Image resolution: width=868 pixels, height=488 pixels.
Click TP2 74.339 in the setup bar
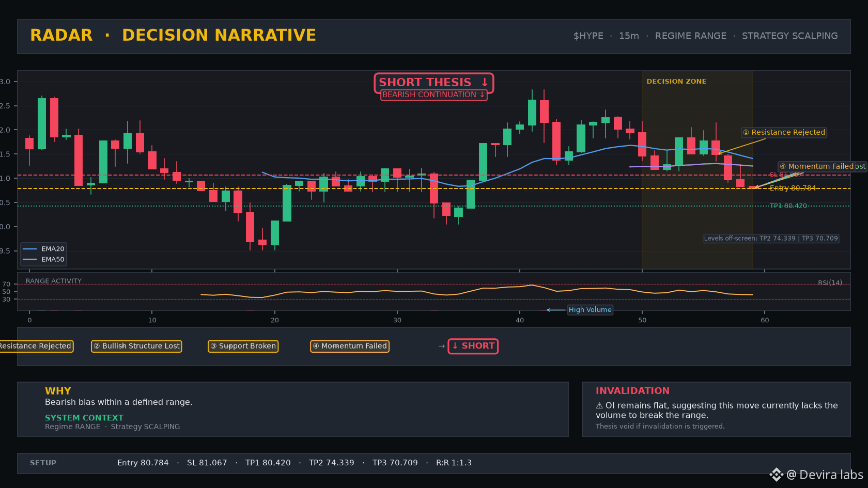[332, 463]
